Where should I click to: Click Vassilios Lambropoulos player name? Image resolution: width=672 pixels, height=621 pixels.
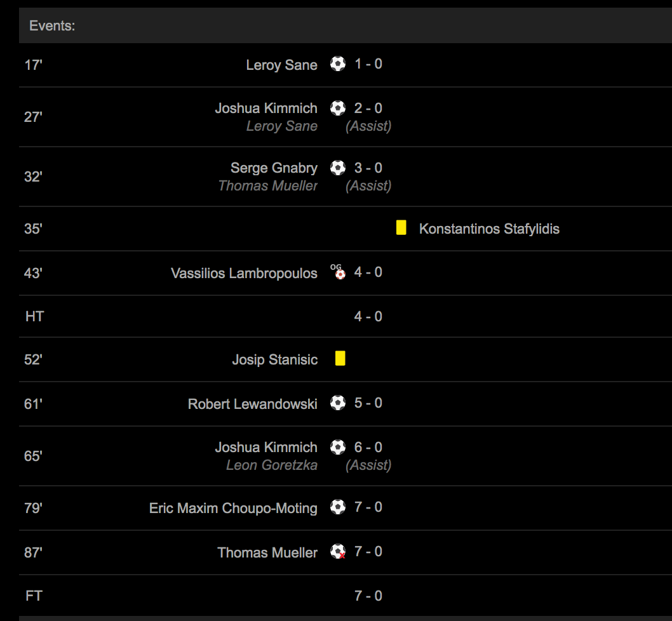point(244,273)
